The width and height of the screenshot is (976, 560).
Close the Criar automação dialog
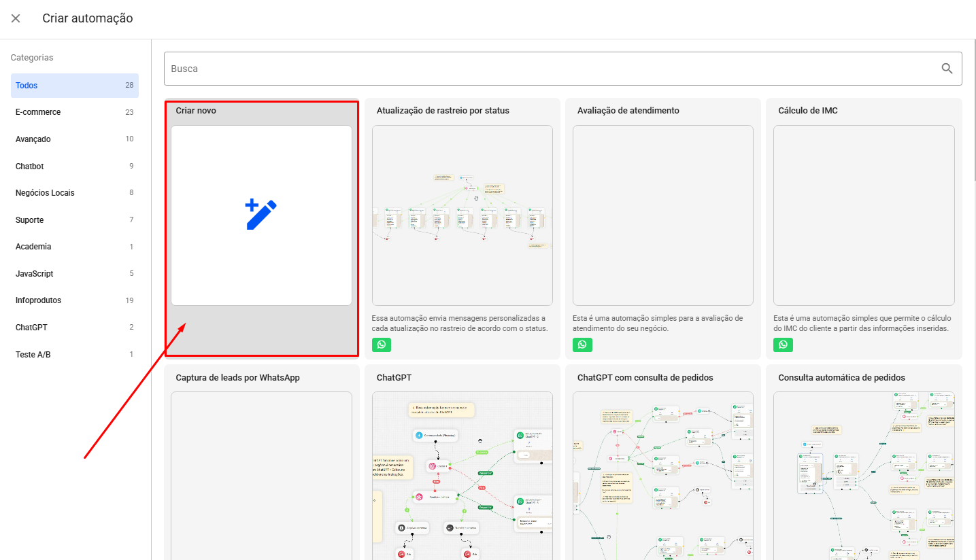(x=16, y=18)
